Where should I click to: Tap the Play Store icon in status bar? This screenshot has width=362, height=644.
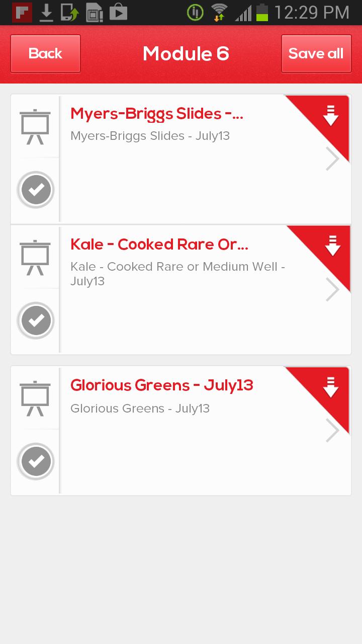click(118, 13)
